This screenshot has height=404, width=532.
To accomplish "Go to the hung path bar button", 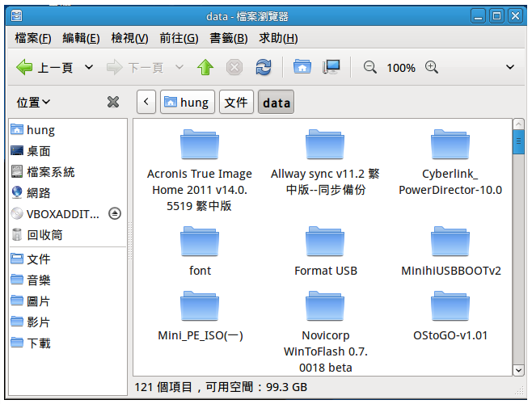I will coord(188,102).
